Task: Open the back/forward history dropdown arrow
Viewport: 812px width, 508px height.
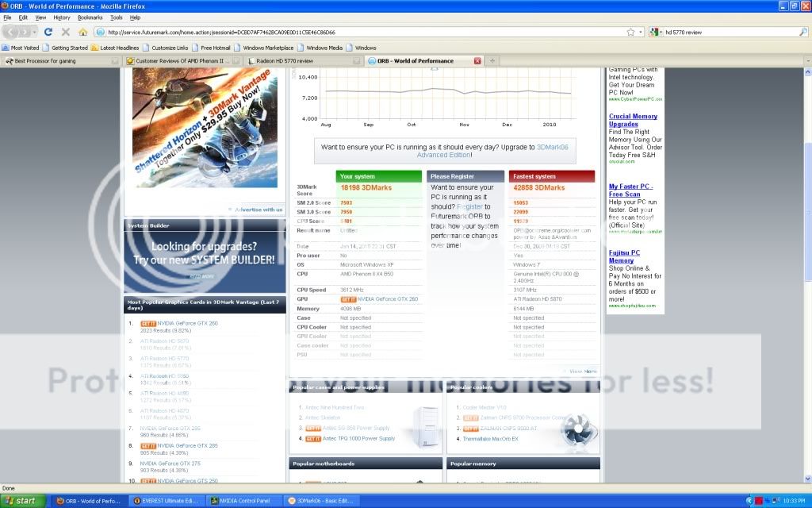Action: pos(34,32)
